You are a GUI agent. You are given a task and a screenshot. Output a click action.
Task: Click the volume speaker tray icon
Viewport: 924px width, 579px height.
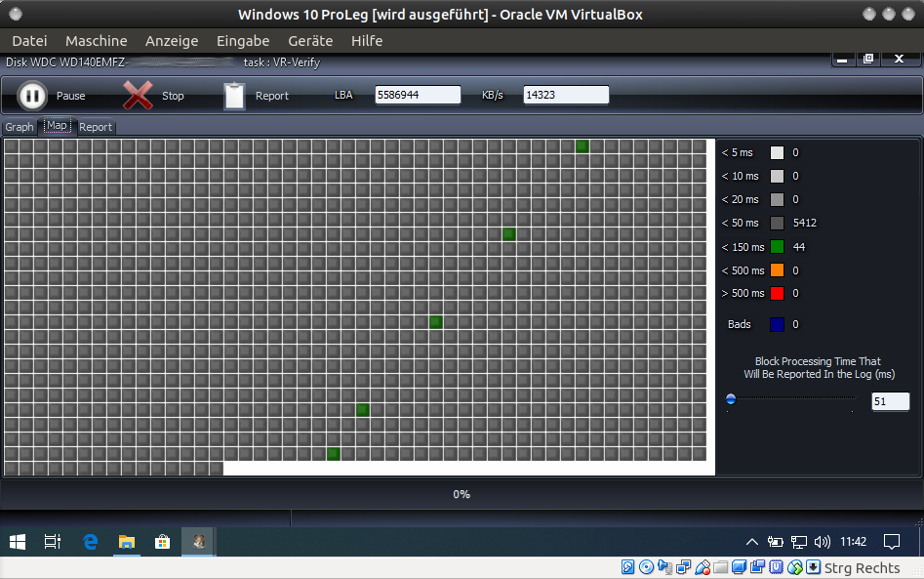click(x=823, y=542)
